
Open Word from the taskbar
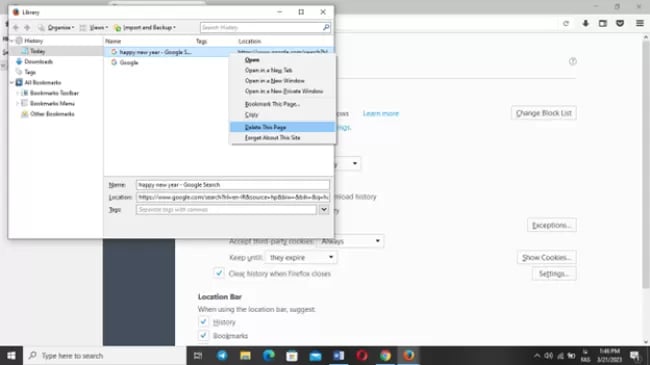339,355
